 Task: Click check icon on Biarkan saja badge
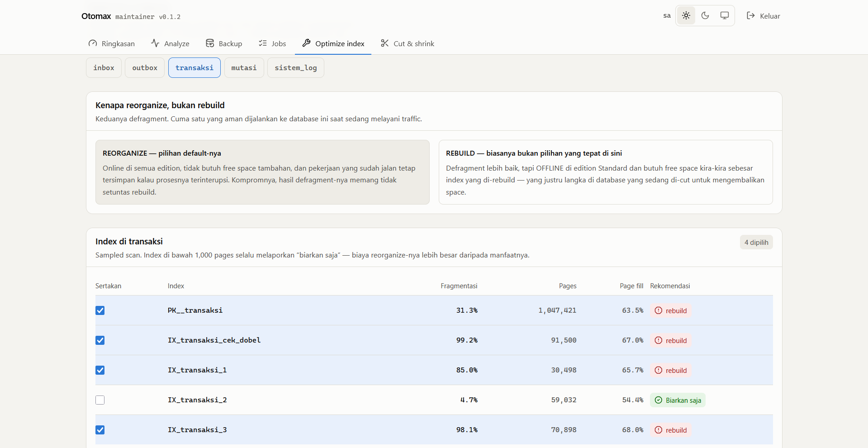pyautogui.click(x=659, y=400)
